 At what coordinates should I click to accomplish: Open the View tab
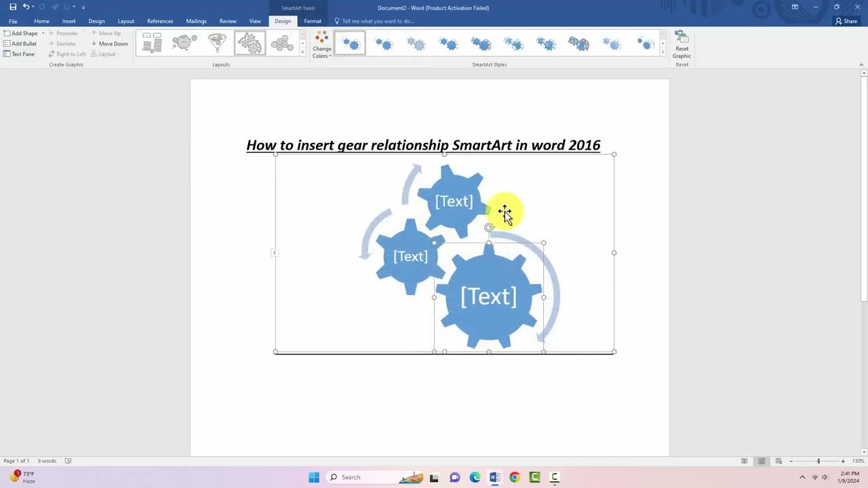click(x=255, y=21)
